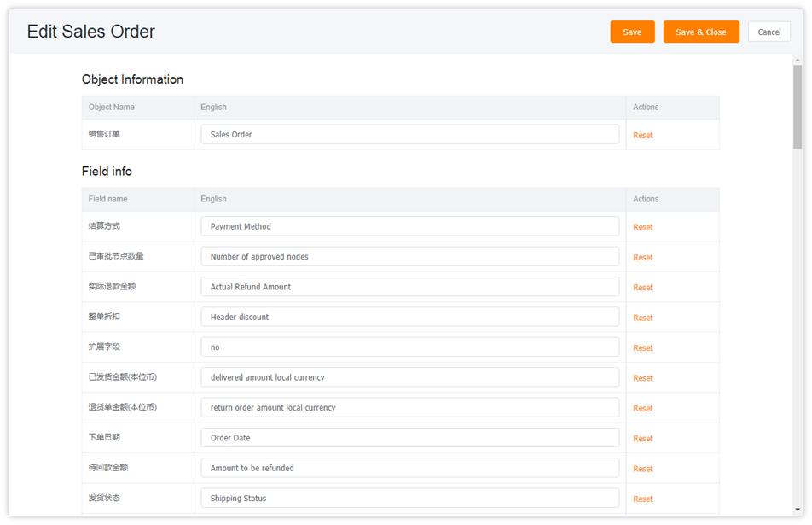Edit the Sales Order name input

click(409, 134)
